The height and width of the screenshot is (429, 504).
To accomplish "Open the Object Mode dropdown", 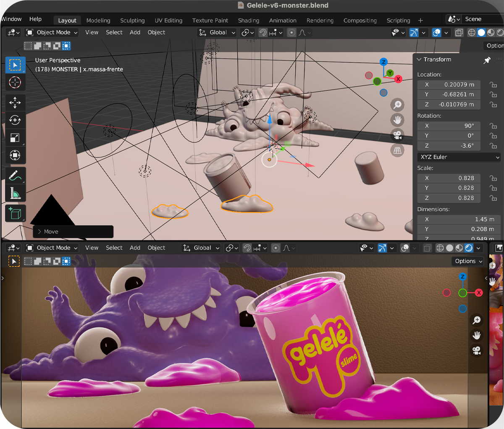I will [x=51, y=32].
